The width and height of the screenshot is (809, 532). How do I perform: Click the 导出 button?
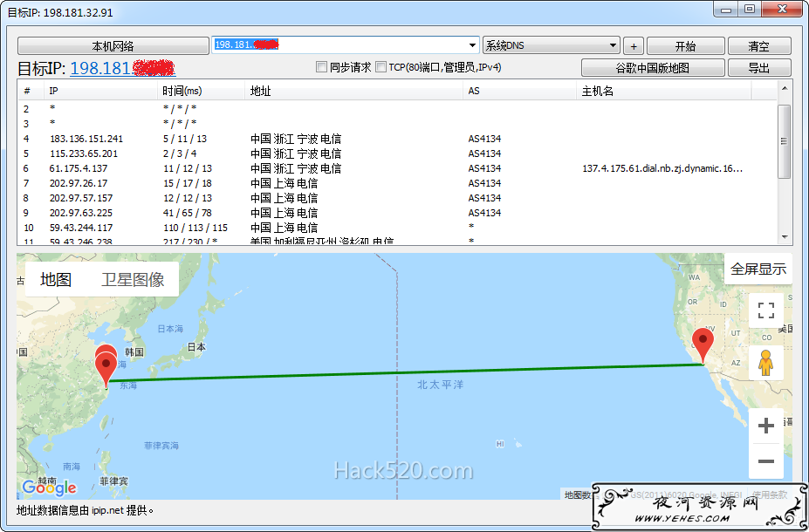[x=759, y=67]
